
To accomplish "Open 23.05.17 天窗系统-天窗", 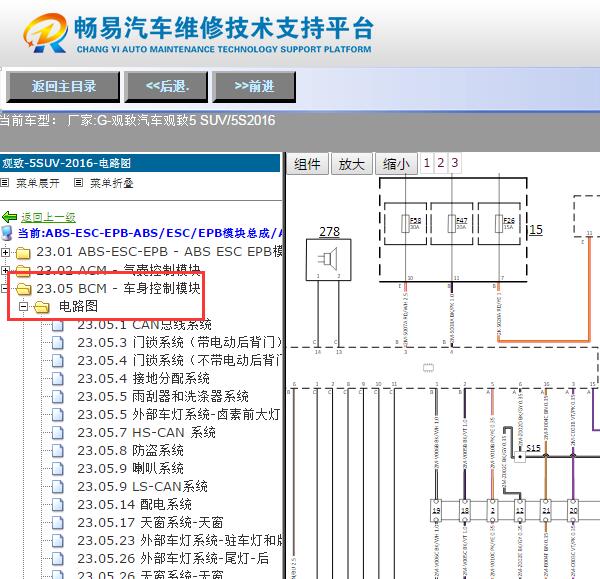I will pyautogui.click(x=150, y=522).
